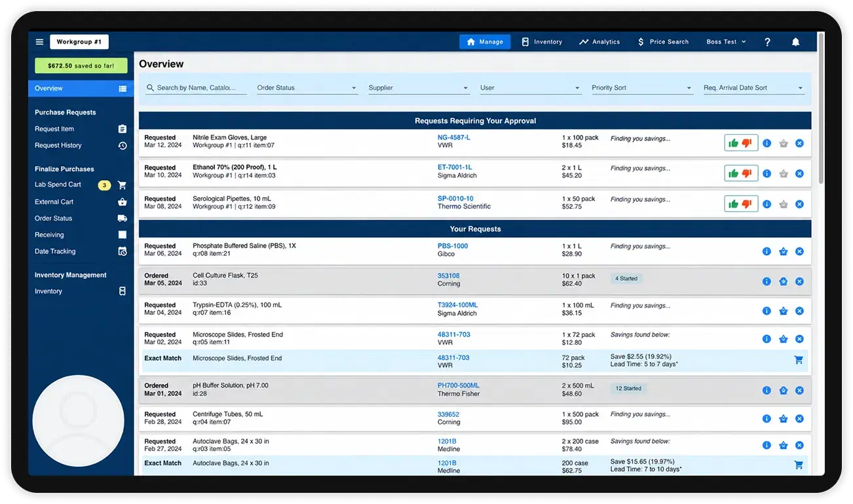Screen dimensions: 853x504
Task: Open info icon for Serological Pipettes row
Action: tap(767, 204)
